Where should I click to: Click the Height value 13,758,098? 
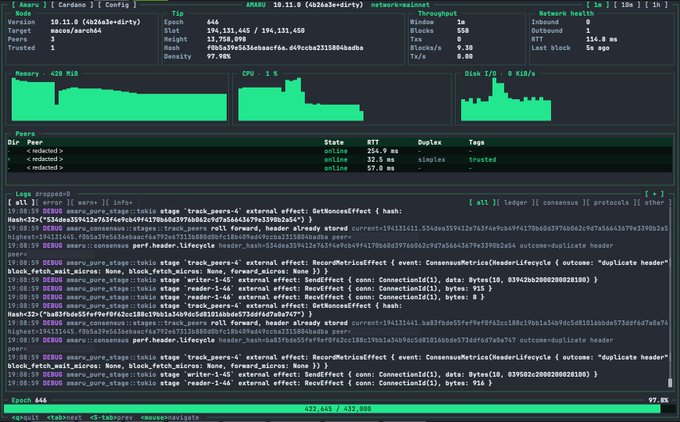[226, 39]
